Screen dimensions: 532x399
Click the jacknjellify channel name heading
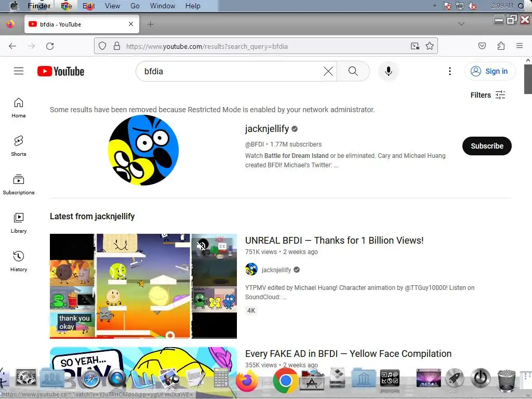click(x=267, y=129)
